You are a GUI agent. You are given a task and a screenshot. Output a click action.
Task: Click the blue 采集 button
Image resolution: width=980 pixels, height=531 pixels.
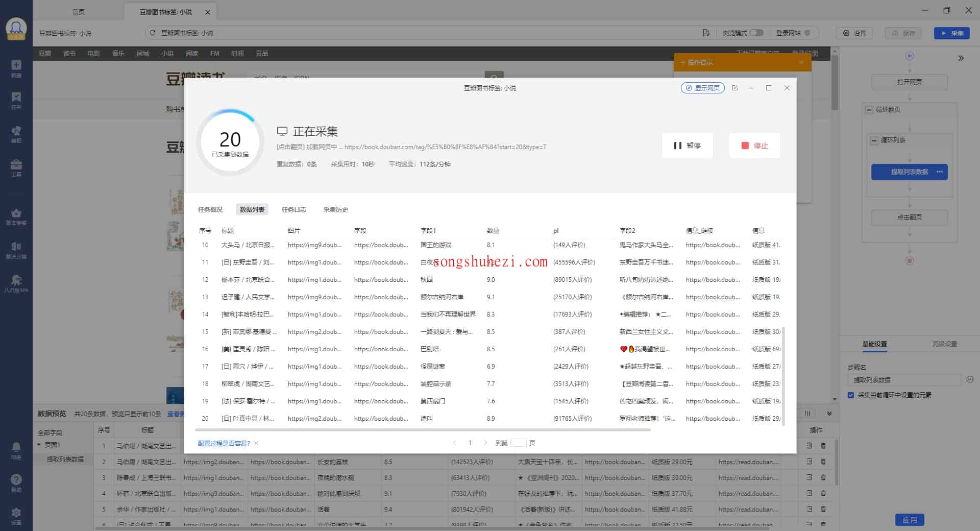click(x=952, y=33)
